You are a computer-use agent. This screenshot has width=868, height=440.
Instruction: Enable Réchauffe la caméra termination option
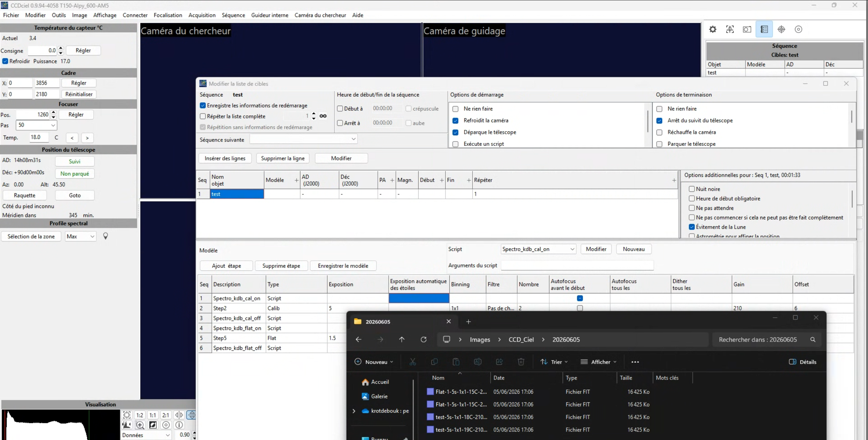659,132
